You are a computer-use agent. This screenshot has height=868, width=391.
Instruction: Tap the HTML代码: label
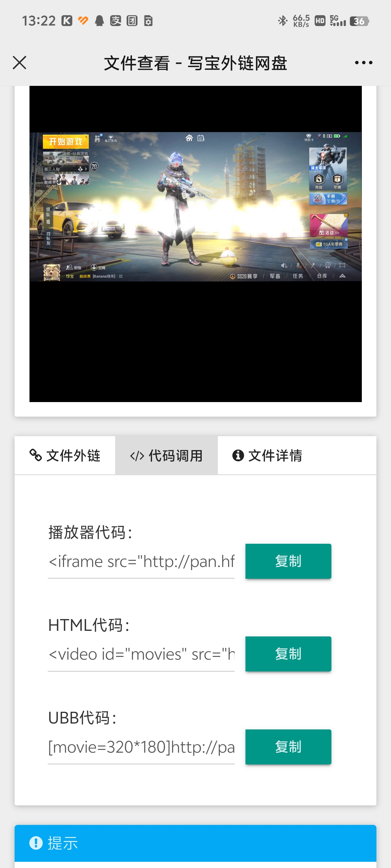89,625
